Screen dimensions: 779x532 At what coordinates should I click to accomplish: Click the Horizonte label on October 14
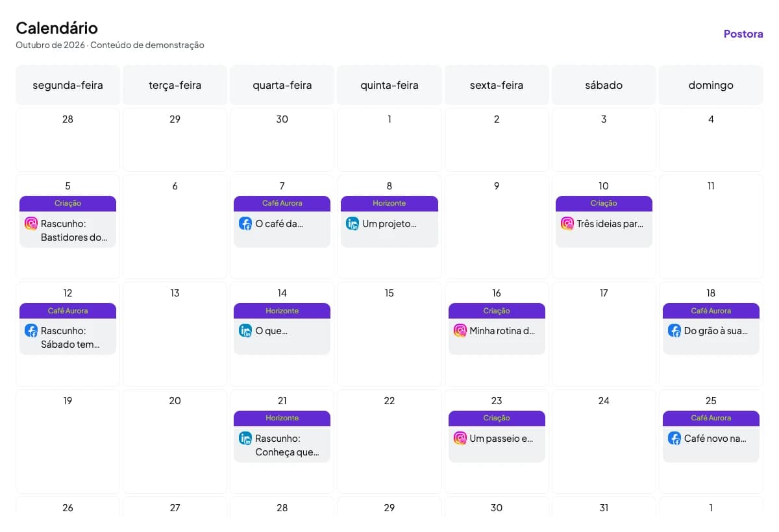pos(282,311)
